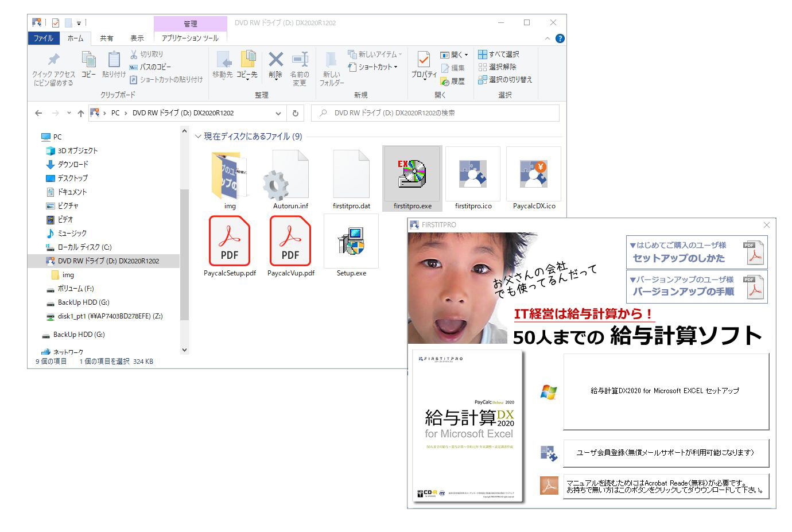Image resolution: width=792 pixels, height=532 pixels.
Task: Click the Cut (切り取り) command
Action: (146, 54)
